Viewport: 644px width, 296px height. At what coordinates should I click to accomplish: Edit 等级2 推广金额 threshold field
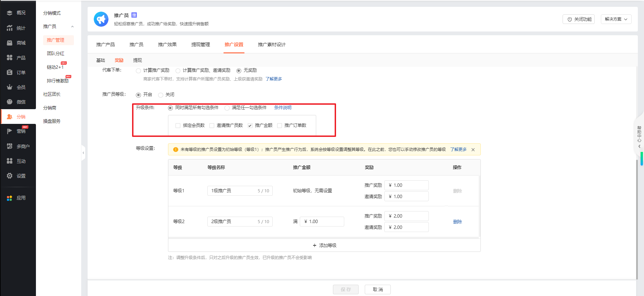click(322, 221)
